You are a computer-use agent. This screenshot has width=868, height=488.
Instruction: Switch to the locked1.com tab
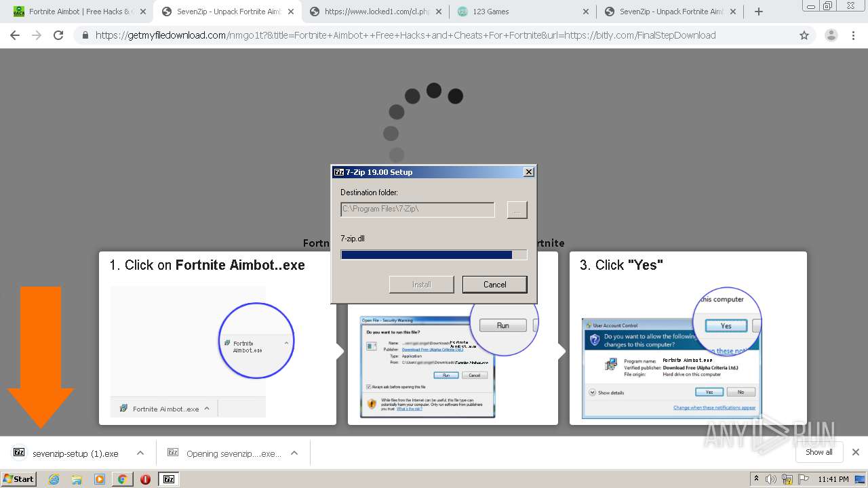coord(376,12)
